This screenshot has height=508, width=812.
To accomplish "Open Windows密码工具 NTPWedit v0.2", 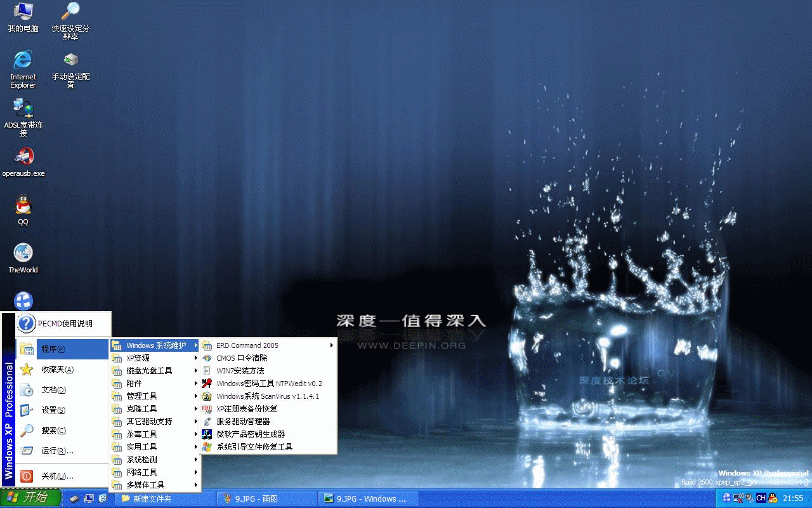I will (269, 384).
